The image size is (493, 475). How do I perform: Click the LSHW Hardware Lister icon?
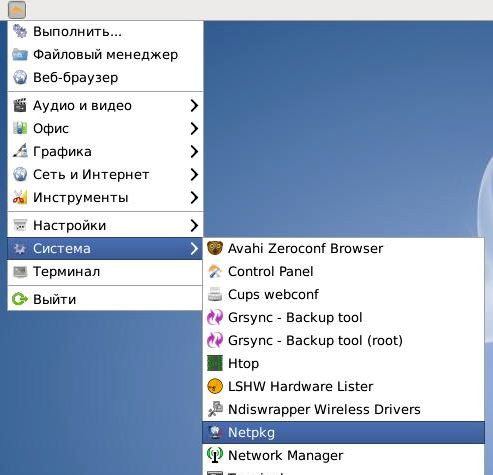point(215,386)
